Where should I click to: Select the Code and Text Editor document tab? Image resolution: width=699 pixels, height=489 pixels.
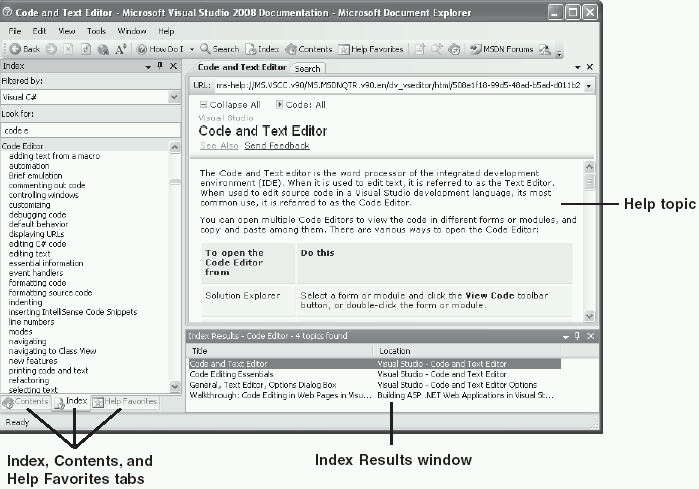pos(242,67)
